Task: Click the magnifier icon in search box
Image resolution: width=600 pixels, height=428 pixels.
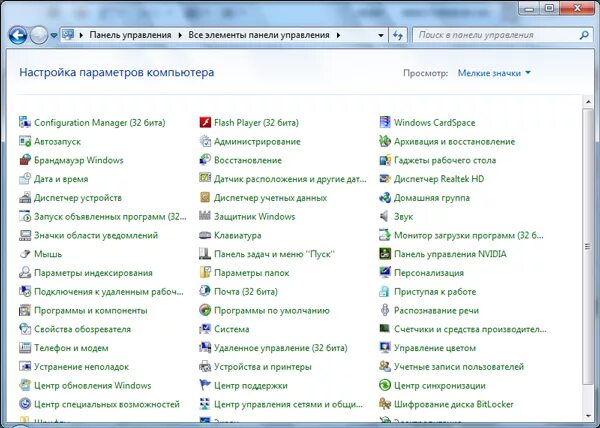Action: point(584,35)
